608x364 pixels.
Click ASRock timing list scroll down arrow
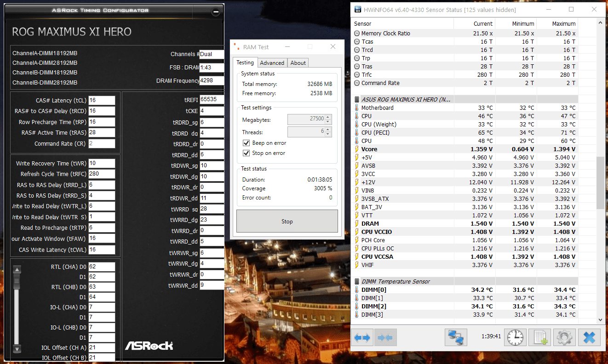(17, 349)
